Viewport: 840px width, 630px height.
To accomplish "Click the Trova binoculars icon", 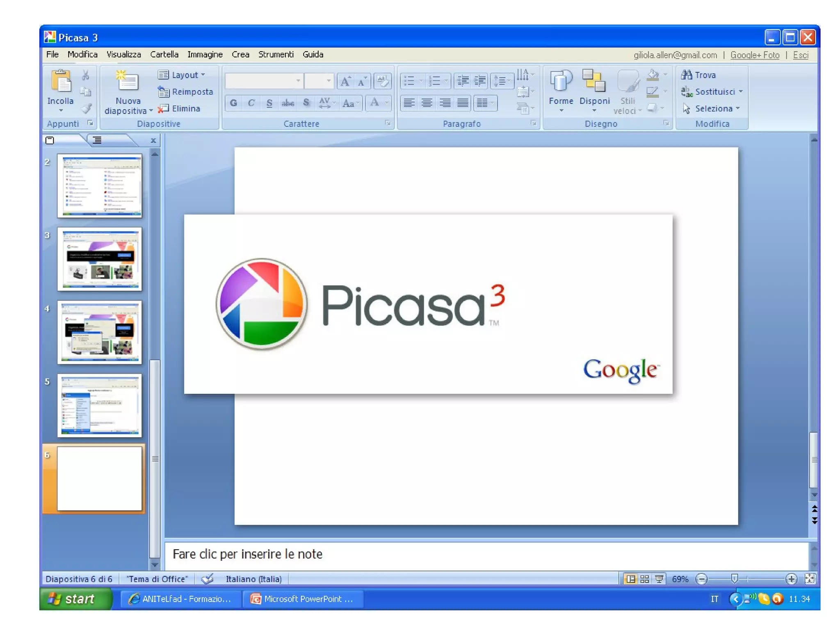I will 686,75.
